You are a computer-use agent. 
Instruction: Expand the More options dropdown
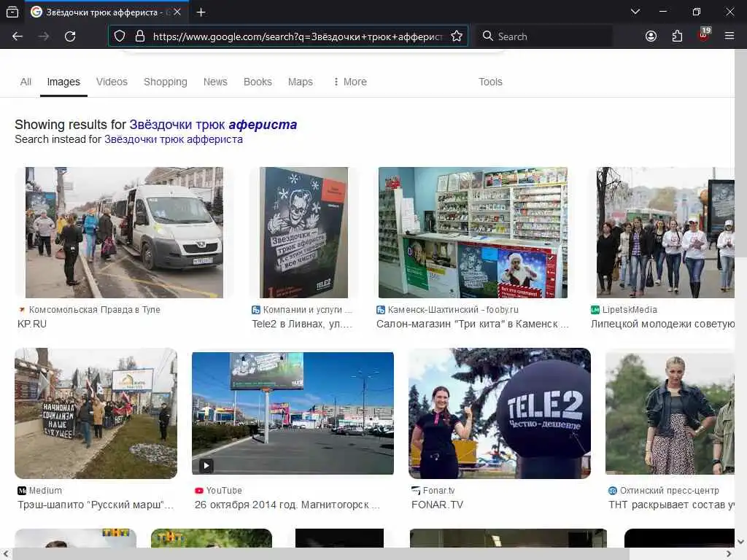[x=350, y=82]
